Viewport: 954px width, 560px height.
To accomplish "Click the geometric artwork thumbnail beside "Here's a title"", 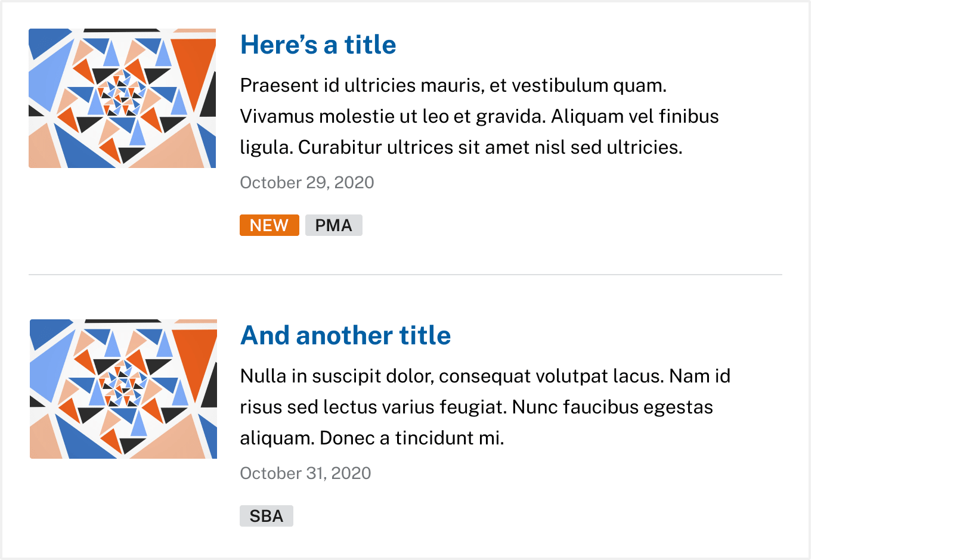I will [x=122, y=97].
